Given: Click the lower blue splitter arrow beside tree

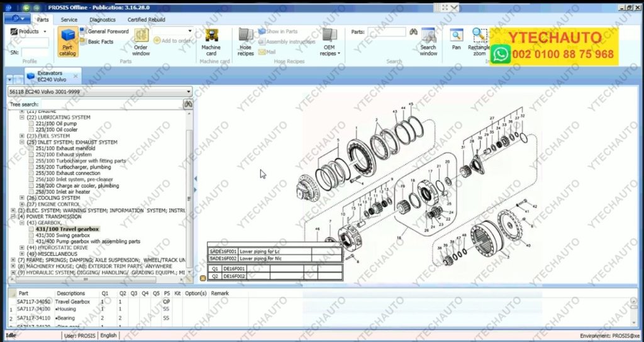Looking at the screenshot, I should (196, 190).
